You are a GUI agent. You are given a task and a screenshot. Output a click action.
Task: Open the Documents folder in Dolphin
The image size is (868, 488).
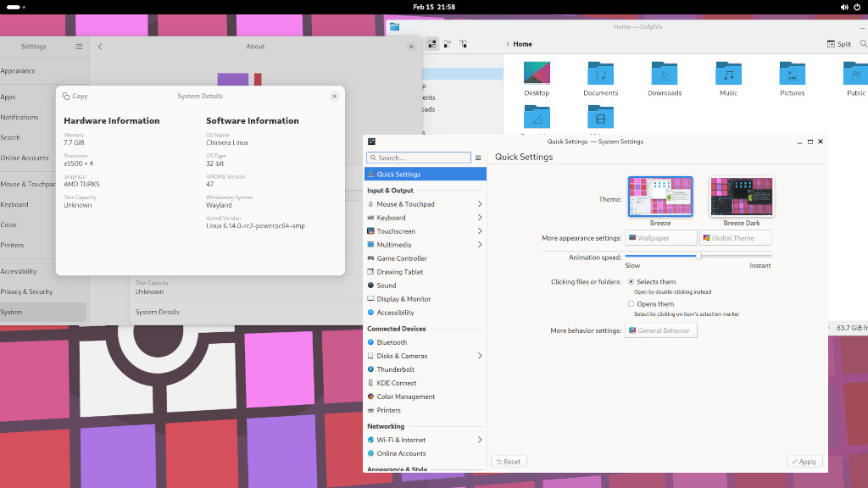601,79
